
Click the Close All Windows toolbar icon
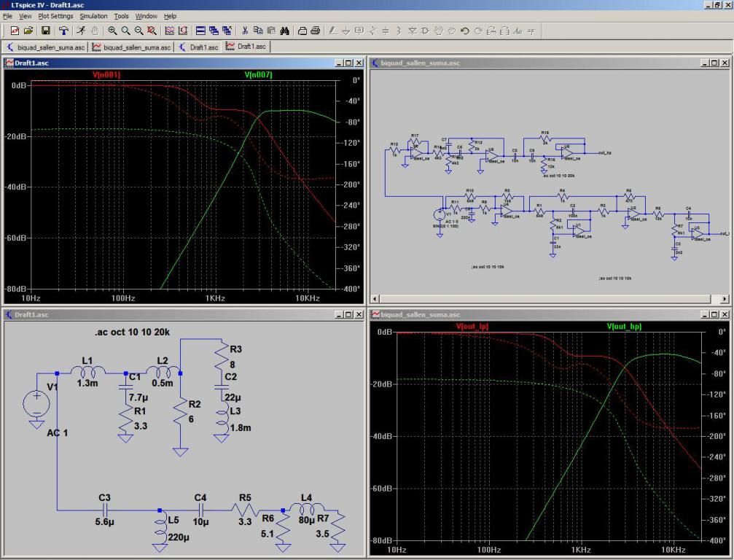point(227,31)
